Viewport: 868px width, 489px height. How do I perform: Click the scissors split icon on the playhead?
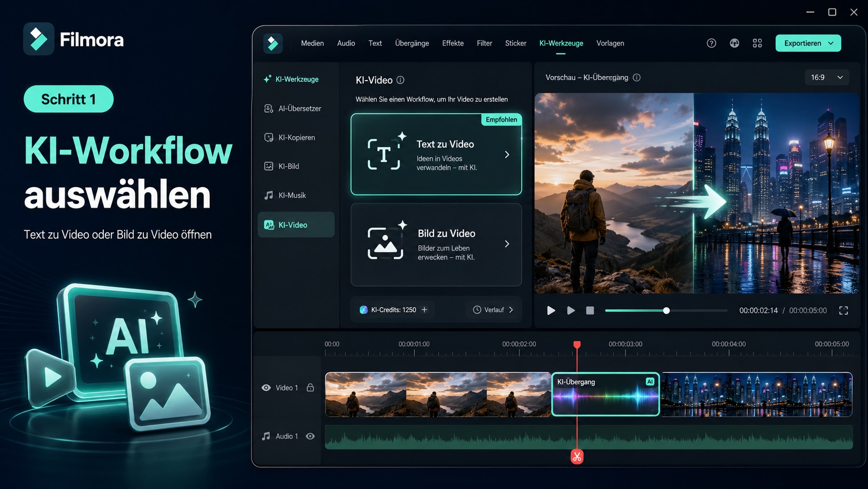coord(577,456)
